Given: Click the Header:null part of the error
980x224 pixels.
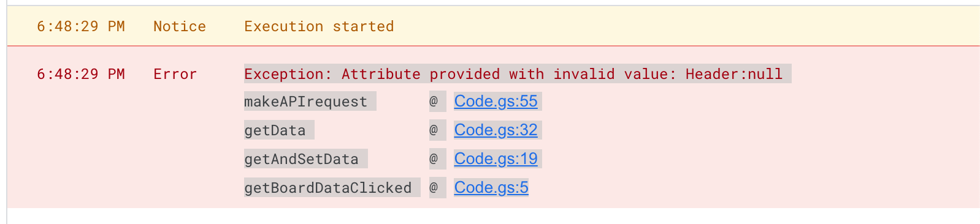Looking at the screenshot, I should [734, 74].
